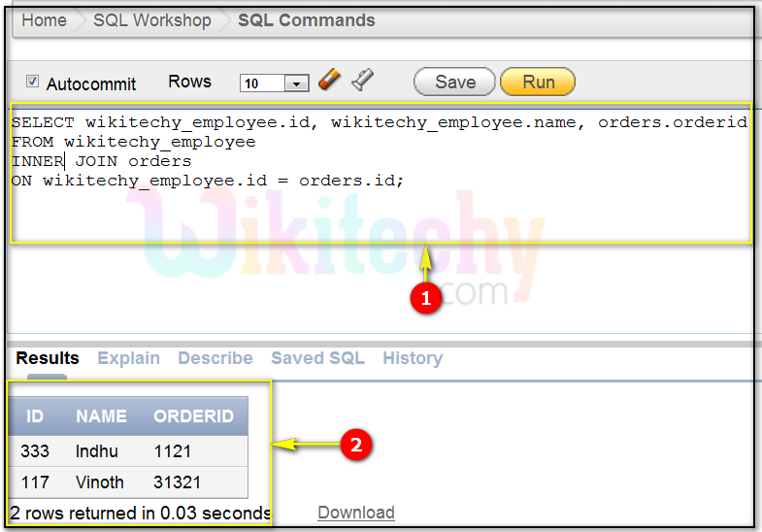
Task: Select the SQL Commands breadcrumb
Action: click(x=306, y=20)
